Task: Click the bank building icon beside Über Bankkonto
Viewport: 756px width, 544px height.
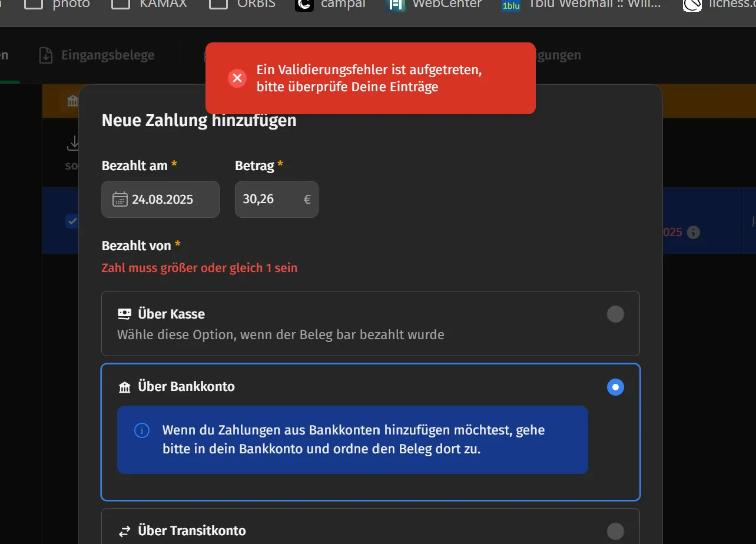Action: tap(124, 387)
